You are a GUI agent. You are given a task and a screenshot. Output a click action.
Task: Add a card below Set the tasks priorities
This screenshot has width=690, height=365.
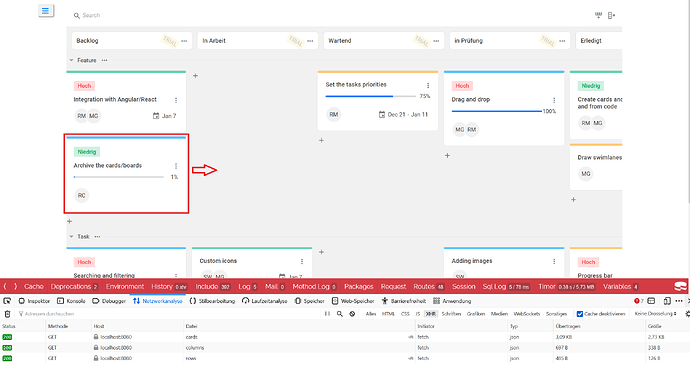click(321, 140)
